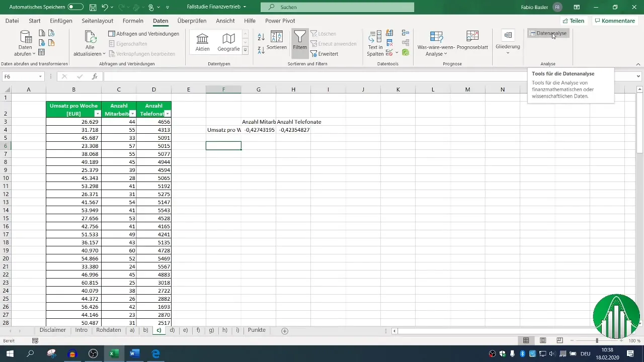Collapse the ribbon
The image size is (644, 362).
pyautogui.click(x=638, y=64)
